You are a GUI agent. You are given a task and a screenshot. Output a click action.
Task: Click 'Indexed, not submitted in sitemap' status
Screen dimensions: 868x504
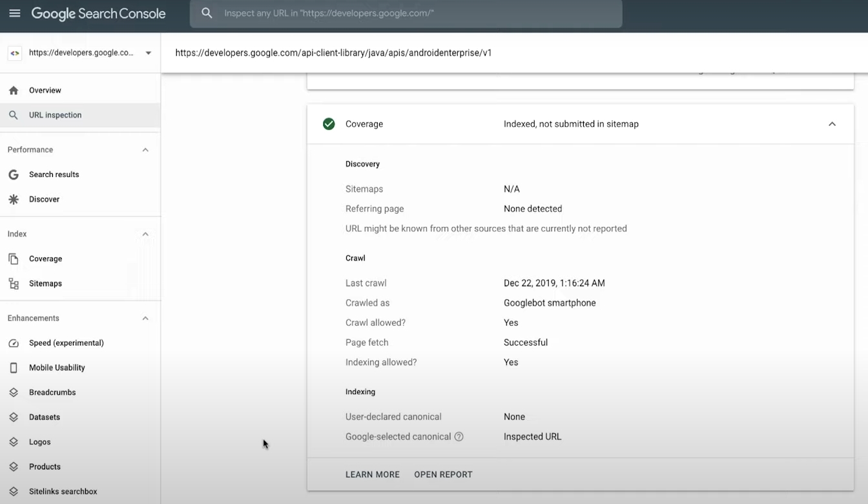tap(571, 124)
